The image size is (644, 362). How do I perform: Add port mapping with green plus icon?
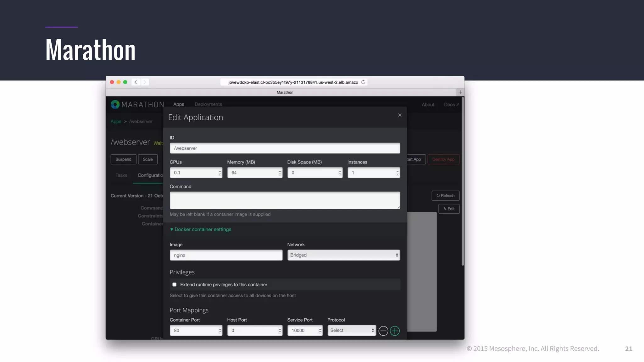pos(395,331)
